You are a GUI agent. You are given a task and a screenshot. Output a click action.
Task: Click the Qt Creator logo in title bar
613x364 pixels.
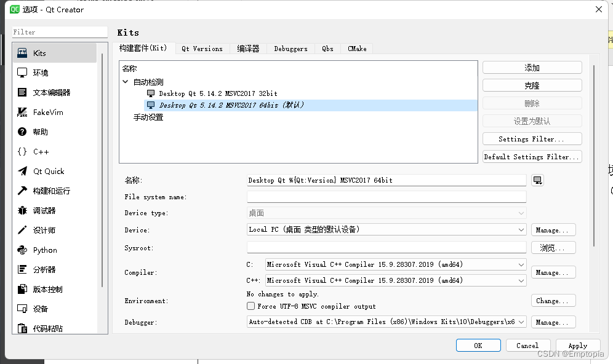tap(15, 9)
